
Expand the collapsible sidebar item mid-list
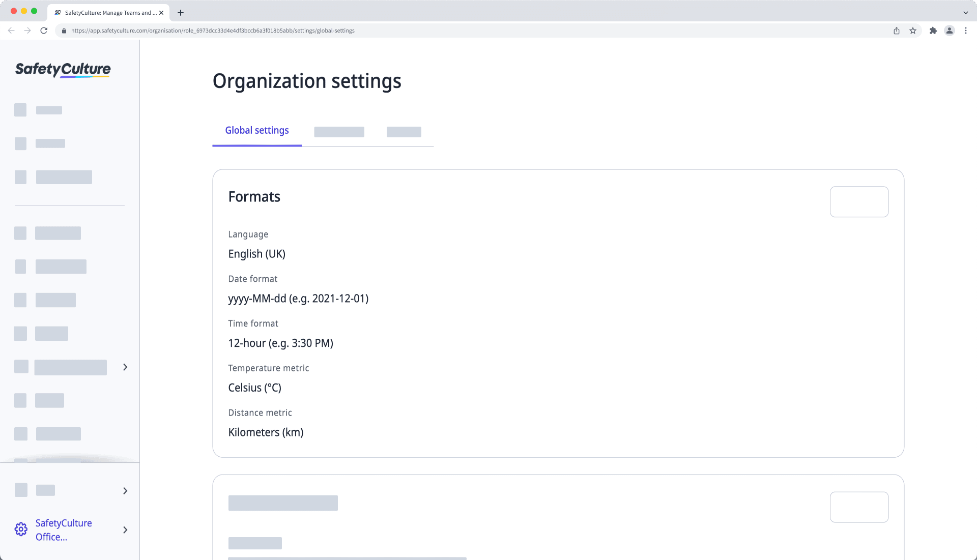coord(125,367)
